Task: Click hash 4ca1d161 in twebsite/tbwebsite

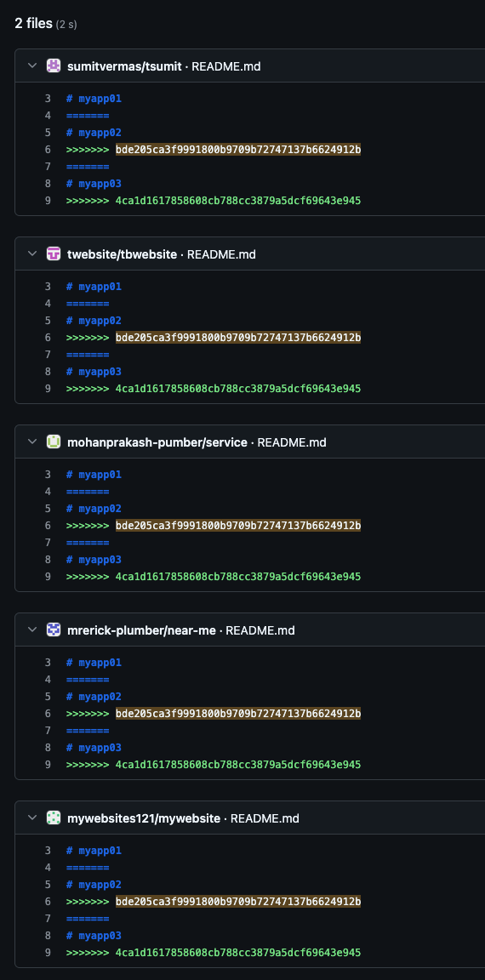Action: pyautogui.click(x=238, y=389)
